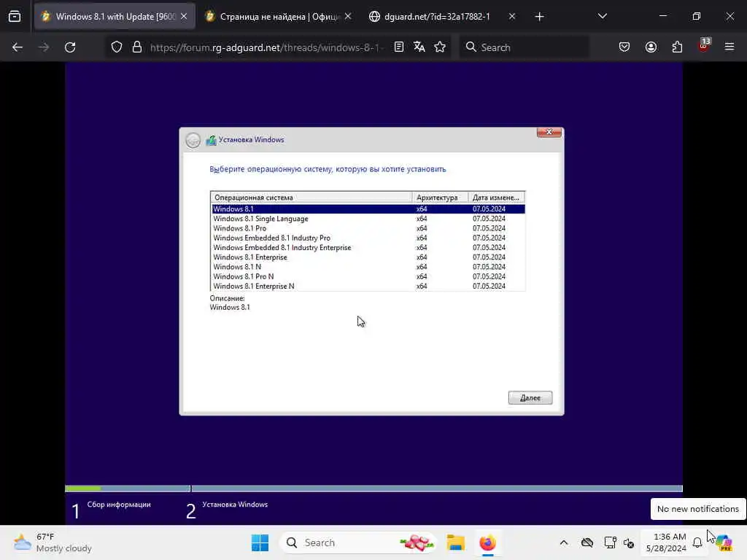Click taskbar Search box

(358, 542)
